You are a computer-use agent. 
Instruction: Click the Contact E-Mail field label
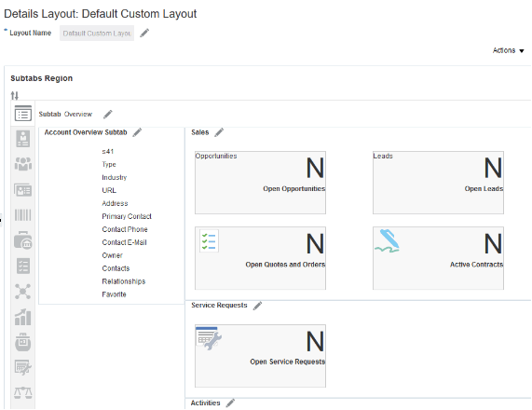[x=124, y=242]
